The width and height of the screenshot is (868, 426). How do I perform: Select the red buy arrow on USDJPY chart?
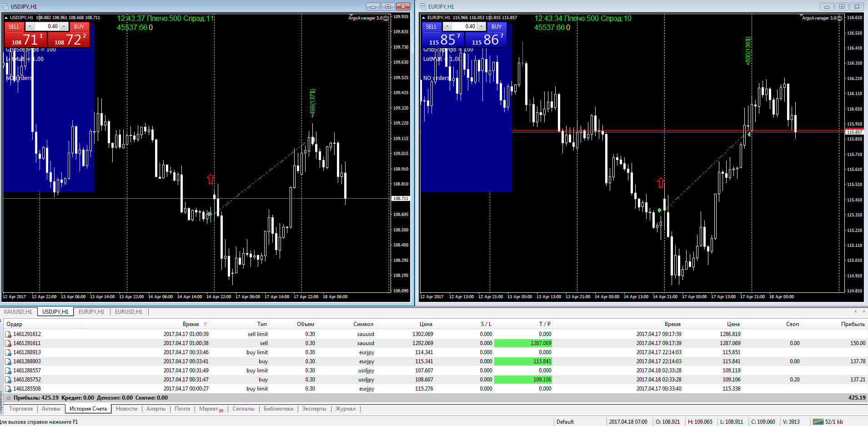(211, 179)
